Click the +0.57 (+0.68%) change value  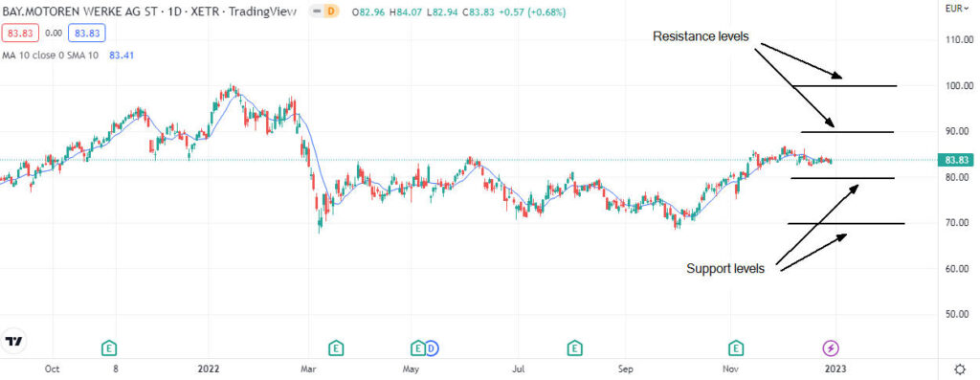(531, 11)
